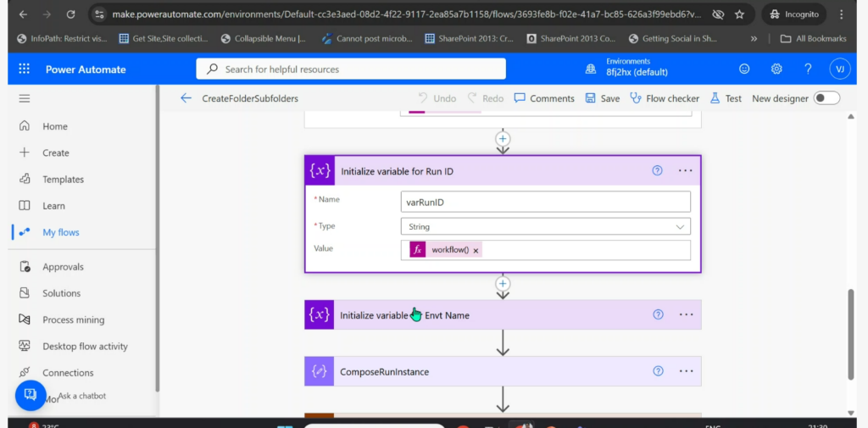868x428 pixels.
Task: Open Approvals in the sidebar
Action: point(63,267)
